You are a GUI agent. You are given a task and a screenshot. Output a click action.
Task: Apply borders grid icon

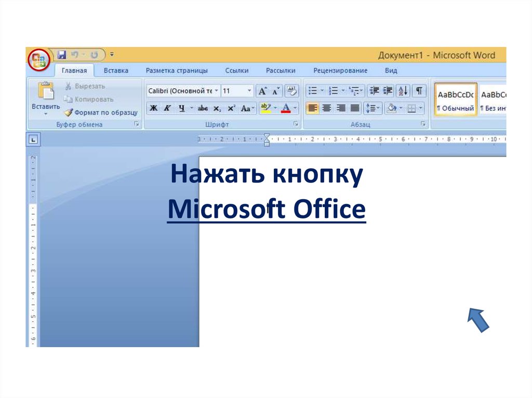pyautogui.click(x=411, y=108)
